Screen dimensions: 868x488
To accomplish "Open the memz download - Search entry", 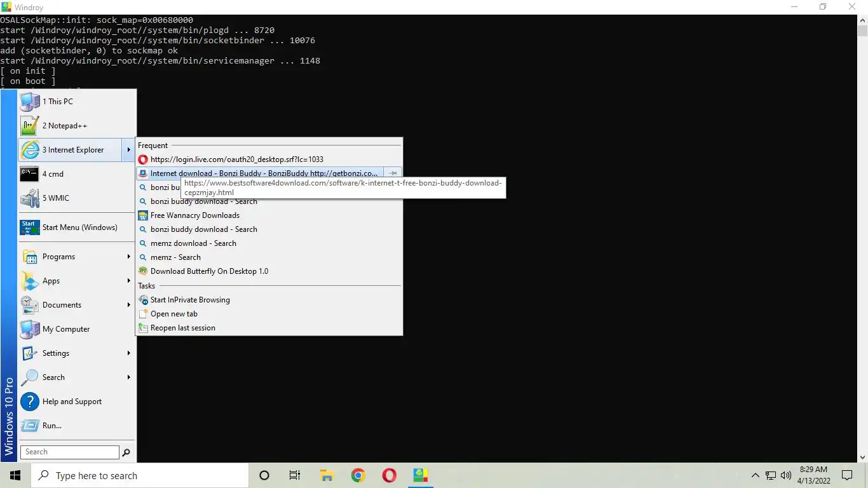I will click(x=269, y=243).
